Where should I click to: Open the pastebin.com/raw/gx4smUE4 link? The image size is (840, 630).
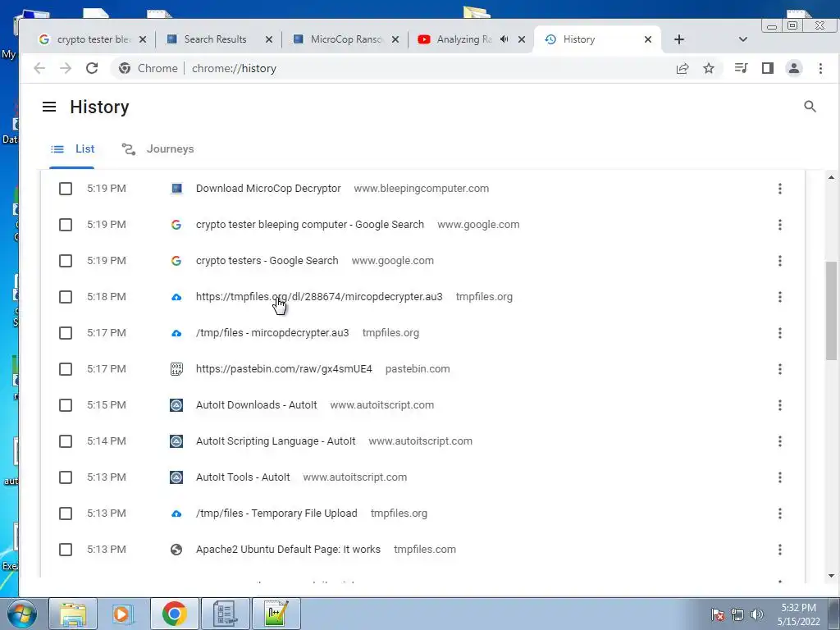284,369
